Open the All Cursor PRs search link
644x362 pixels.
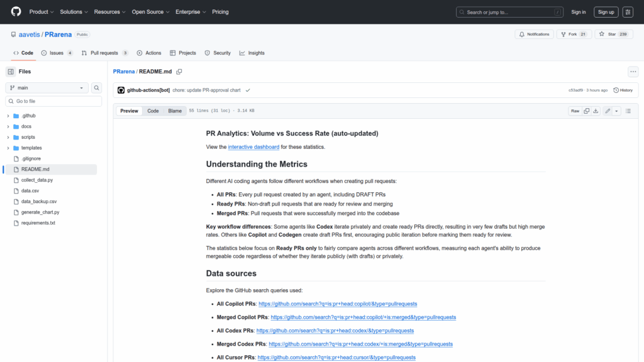click(336, 358)
